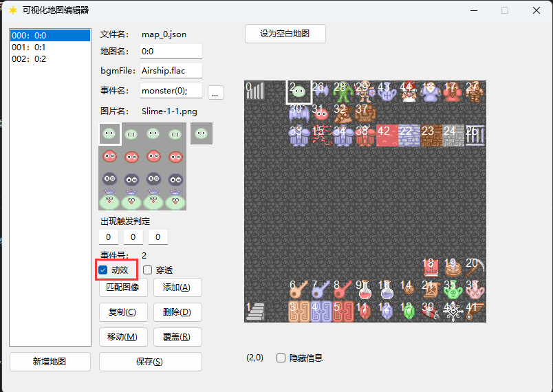Select first black slime sprite in sheet
The image size is (553, 392).
[x=109, y=179]
